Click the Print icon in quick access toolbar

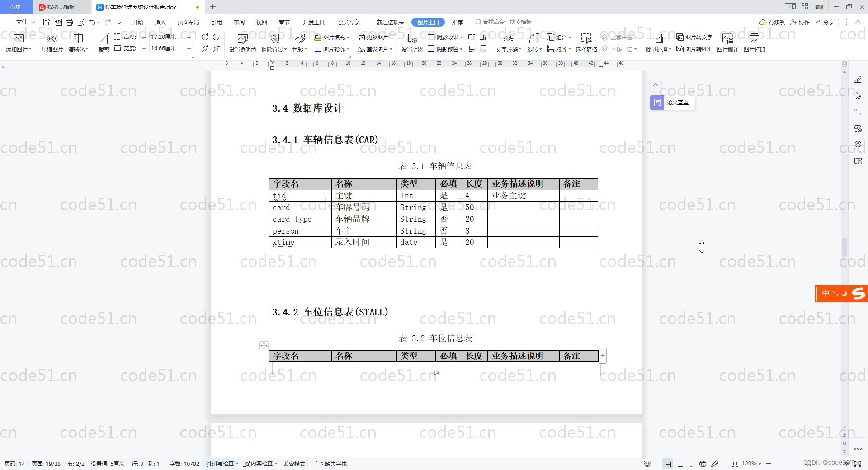point(69,22)
